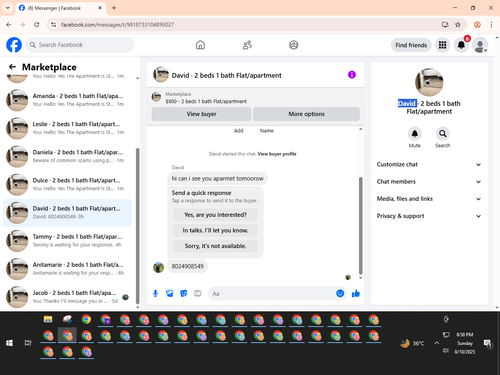Viewport: 500px width, 375px height.
Task: Send a thumbs-up like
Action: (x=356, y=293)
